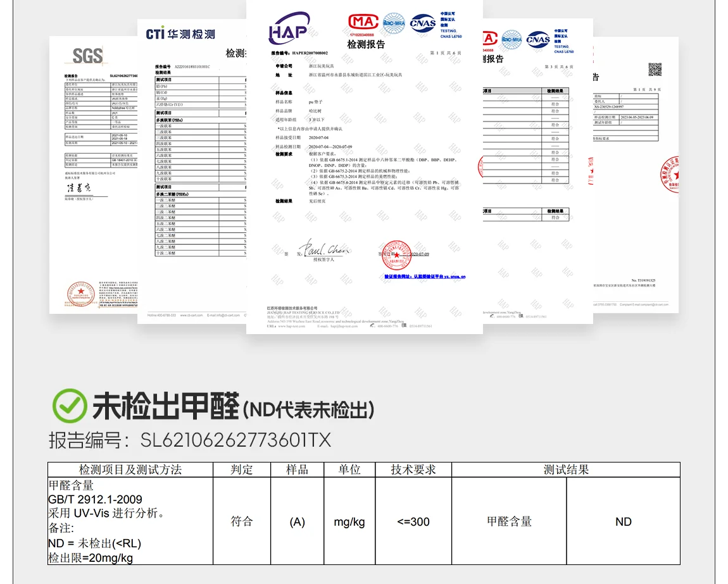Click the 备注: label in the table
Screen dimensions: 728x584
61,528
